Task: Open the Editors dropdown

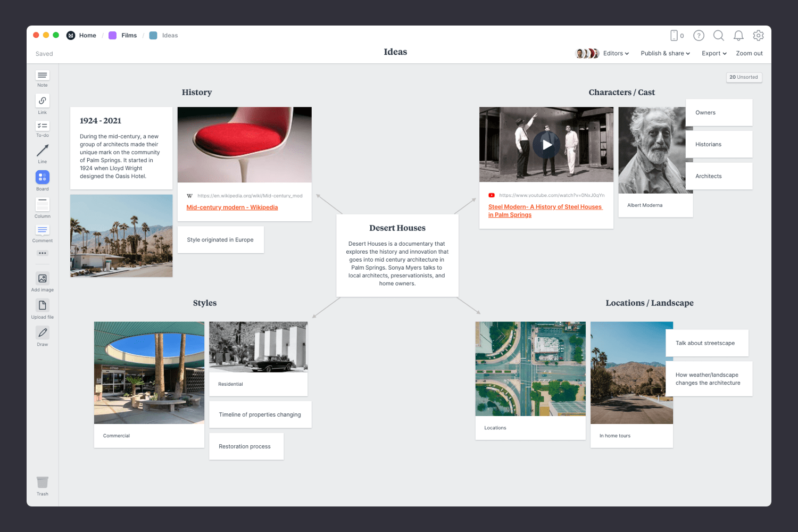Action: click(615, 53)
